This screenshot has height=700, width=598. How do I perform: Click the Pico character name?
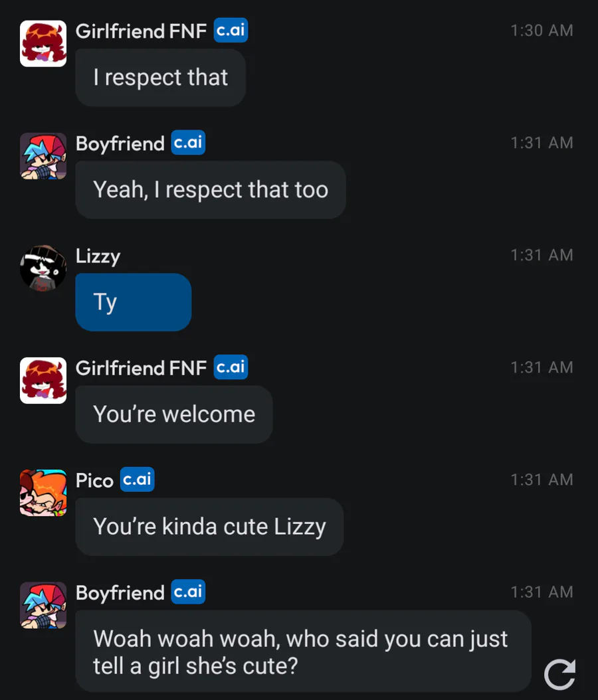tap(94, 481)
